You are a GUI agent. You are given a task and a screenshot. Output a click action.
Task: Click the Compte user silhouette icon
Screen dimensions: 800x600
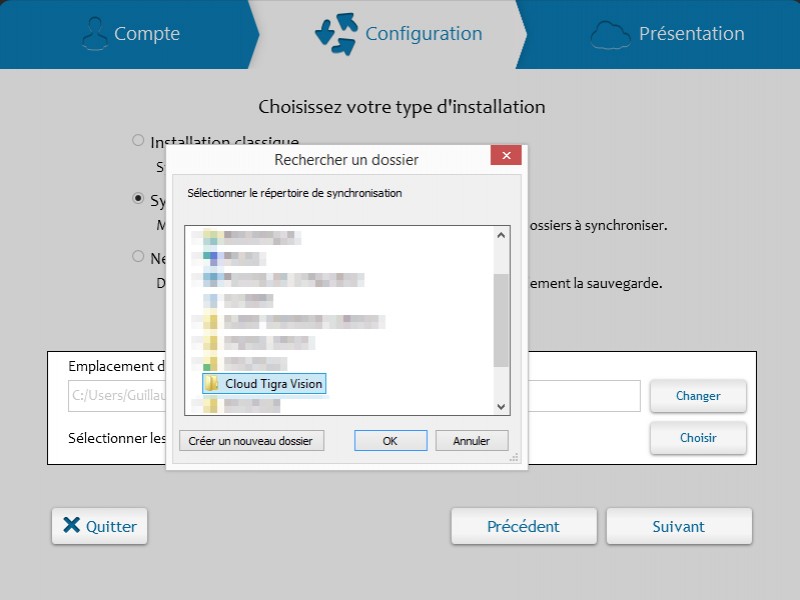[94, 33]
